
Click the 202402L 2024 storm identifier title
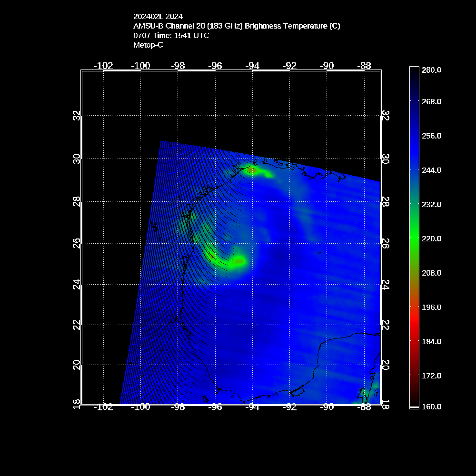click(158, 17)
